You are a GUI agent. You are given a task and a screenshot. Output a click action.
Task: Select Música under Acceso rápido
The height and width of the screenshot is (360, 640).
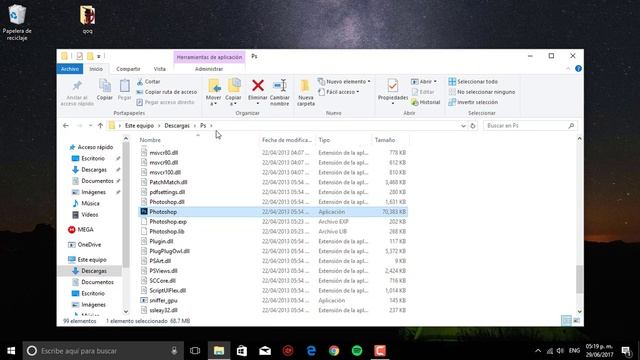coord(90,203)
